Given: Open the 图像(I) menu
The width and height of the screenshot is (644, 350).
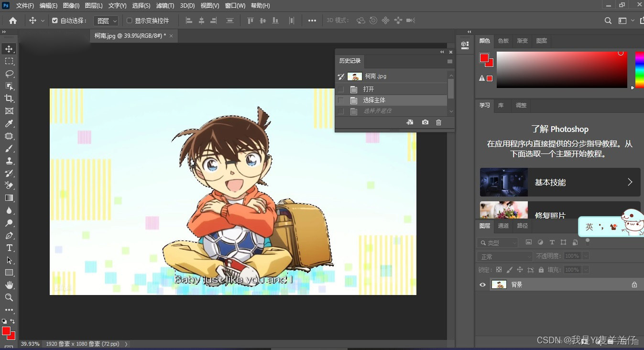Looking at the screenshot, I should point(71,6).
